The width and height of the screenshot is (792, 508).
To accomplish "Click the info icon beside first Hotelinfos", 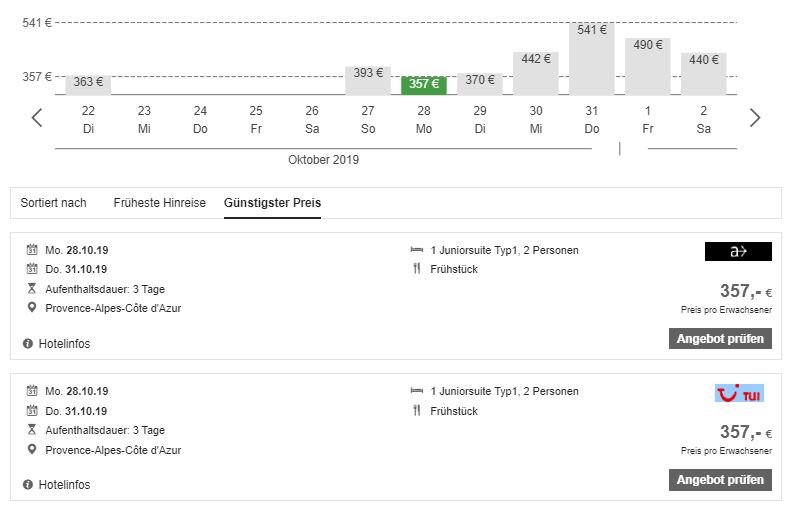I will (x=28, y=344).
